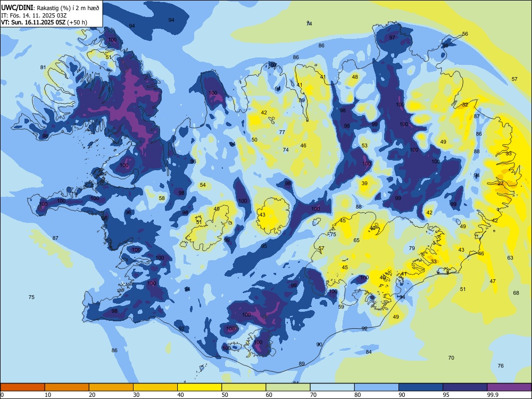Click the legend label '30'
The image size is (532, 399).
[x=136, y=395]
